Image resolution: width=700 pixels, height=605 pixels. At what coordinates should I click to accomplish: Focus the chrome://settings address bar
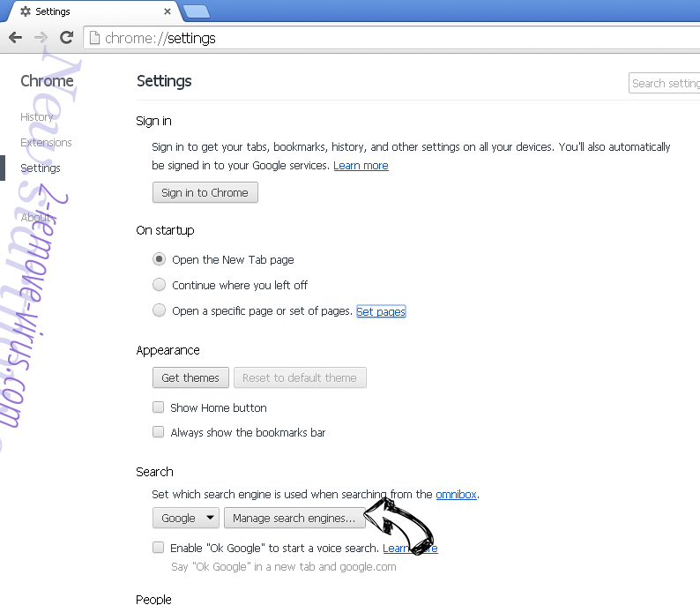[393, 38]
